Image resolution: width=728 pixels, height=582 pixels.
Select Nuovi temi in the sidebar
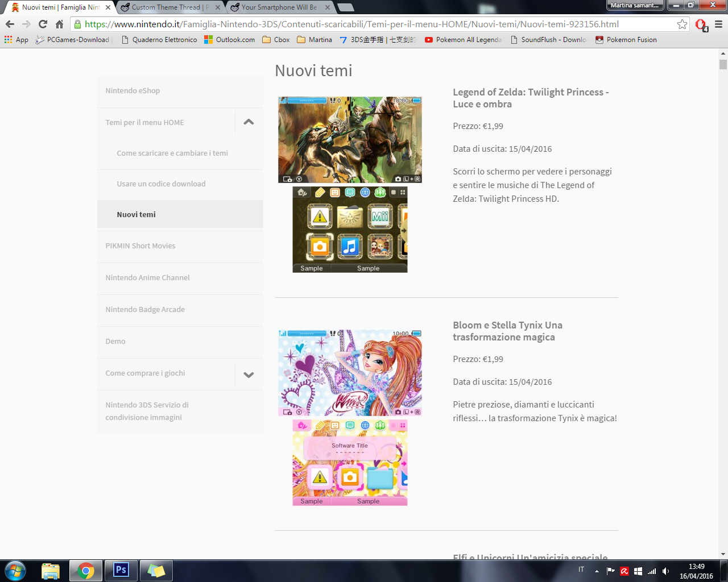click(180, 214)
